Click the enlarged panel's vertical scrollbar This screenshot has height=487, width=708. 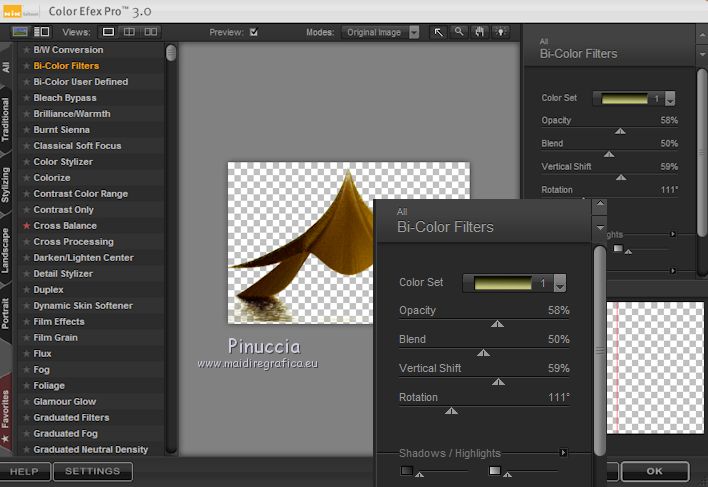tap(600, 351)
